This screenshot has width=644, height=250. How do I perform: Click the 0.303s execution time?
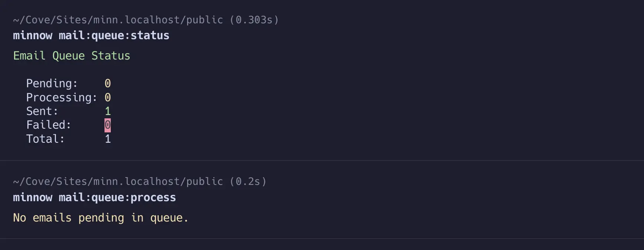click(254, 20)
